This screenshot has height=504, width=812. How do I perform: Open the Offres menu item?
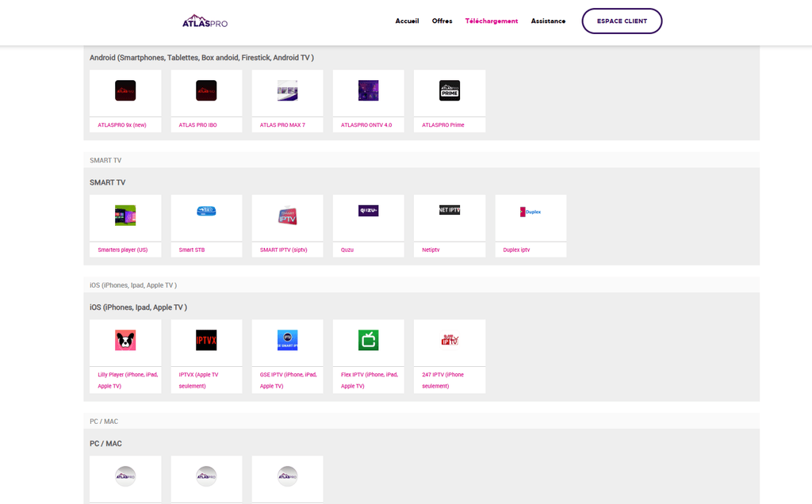pyautogui.click(x=442, y=21)
